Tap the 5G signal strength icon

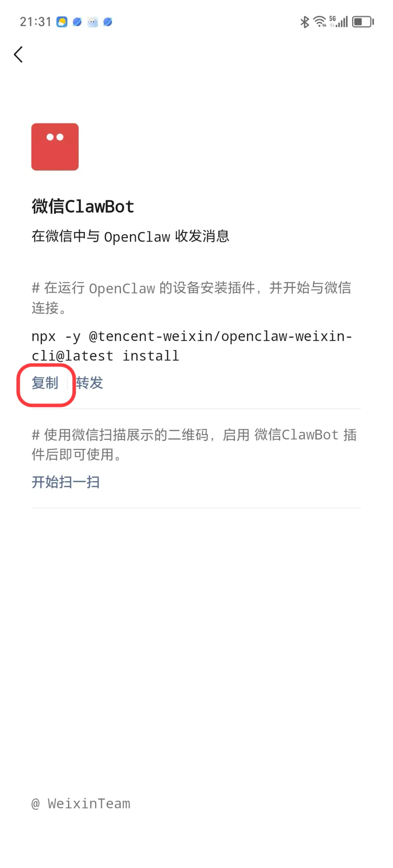click(339, 22)
